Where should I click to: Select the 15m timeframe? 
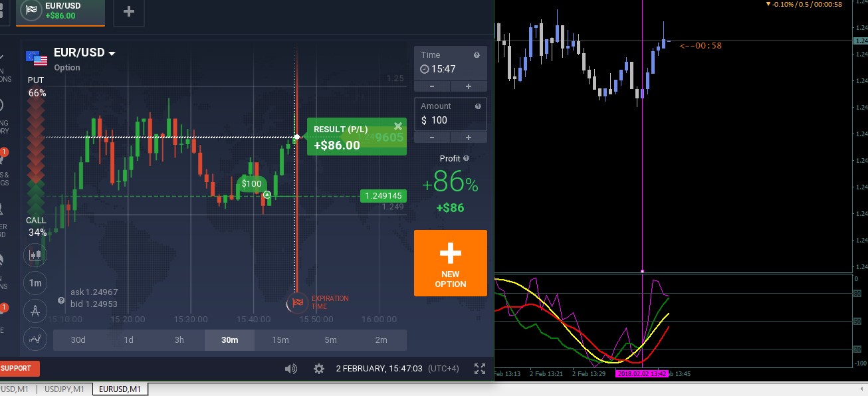[280, 340]
